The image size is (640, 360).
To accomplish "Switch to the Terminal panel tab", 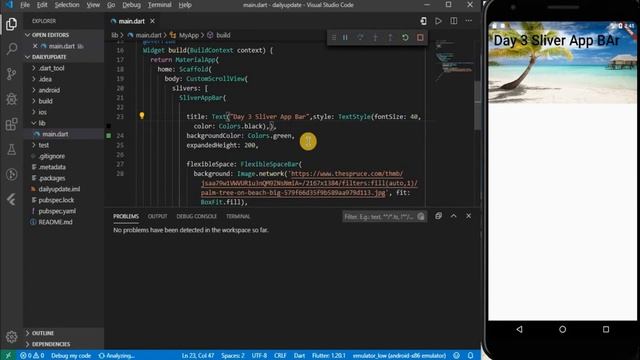I will [238, 216].
